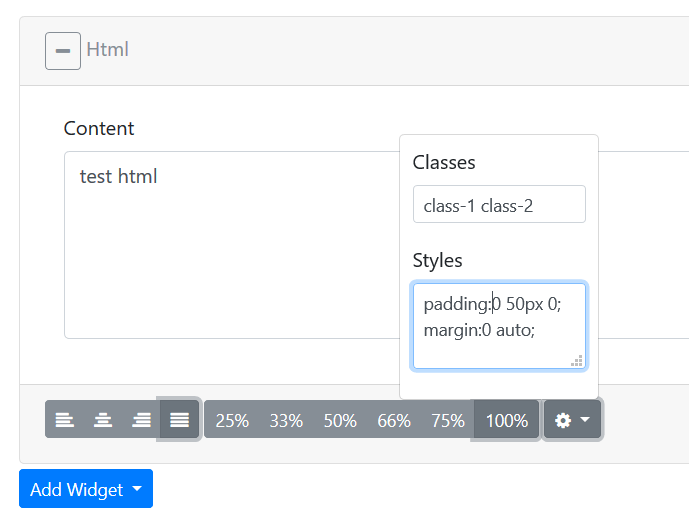Select right text alignment icon
The height and width of the screenshot is (520, 689).
(x=141, y=420)
